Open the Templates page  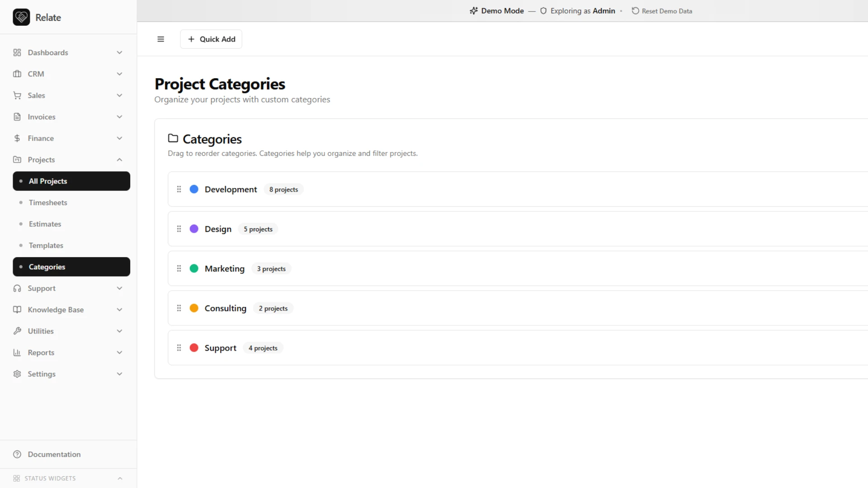click(71, 245)
